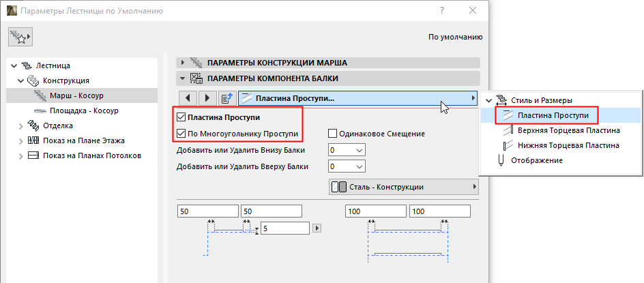
Task: Expand Показ на Плане Этажа node
Action: pyautogui.click(x=21, y=141)
